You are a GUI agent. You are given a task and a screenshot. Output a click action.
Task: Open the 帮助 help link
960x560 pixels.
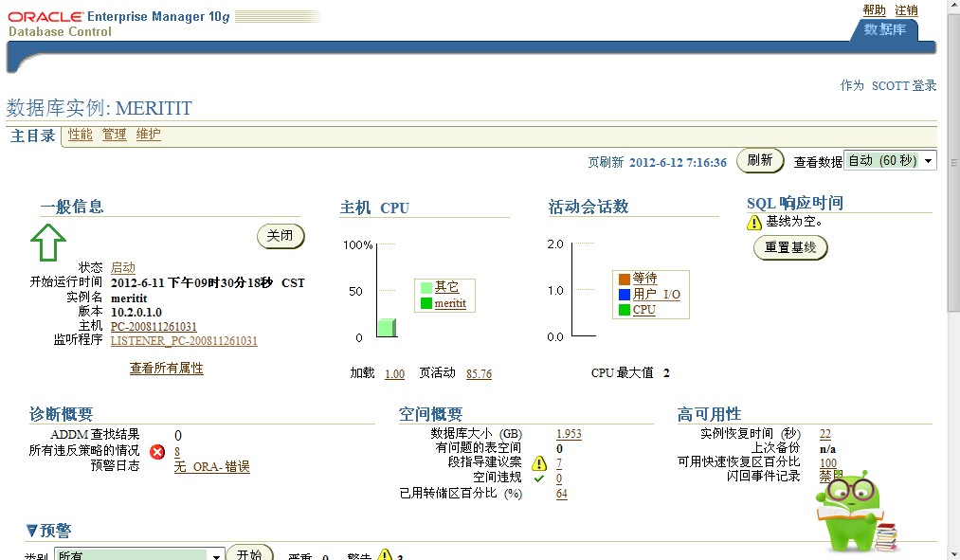point(875,10)
